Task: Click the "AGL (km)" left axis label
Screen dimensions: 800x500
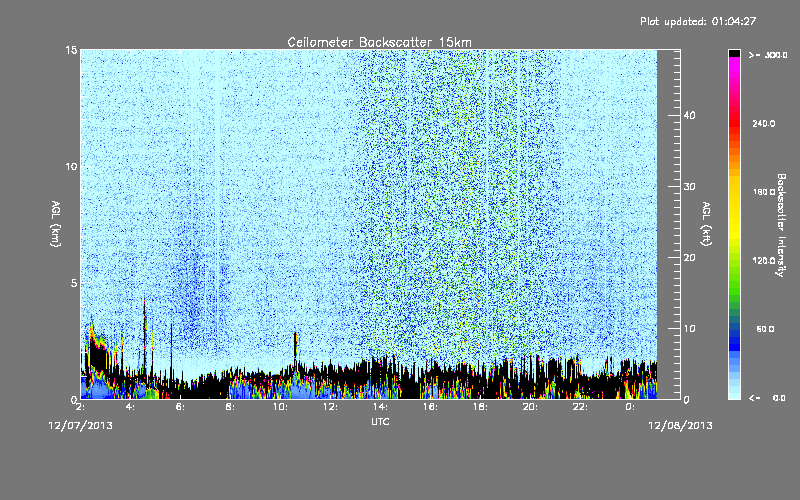Action: click(56, 223)
